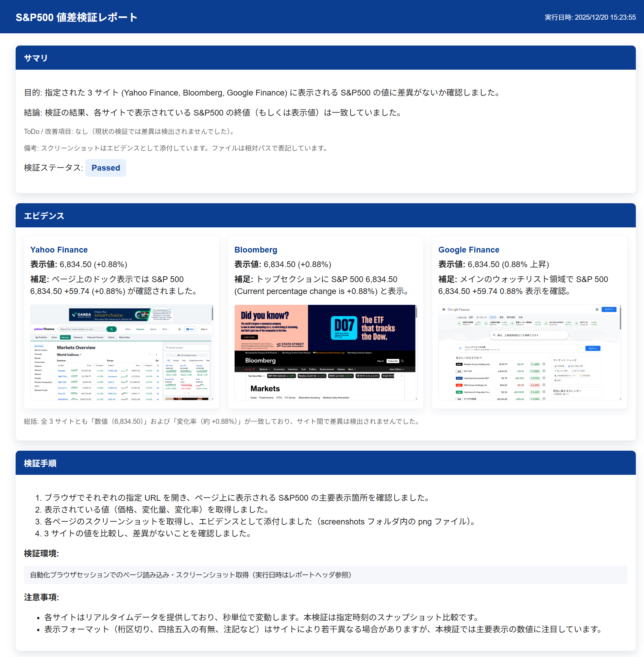
Task: Click step 1 about opening specified URLs
Action: [233, 498]
